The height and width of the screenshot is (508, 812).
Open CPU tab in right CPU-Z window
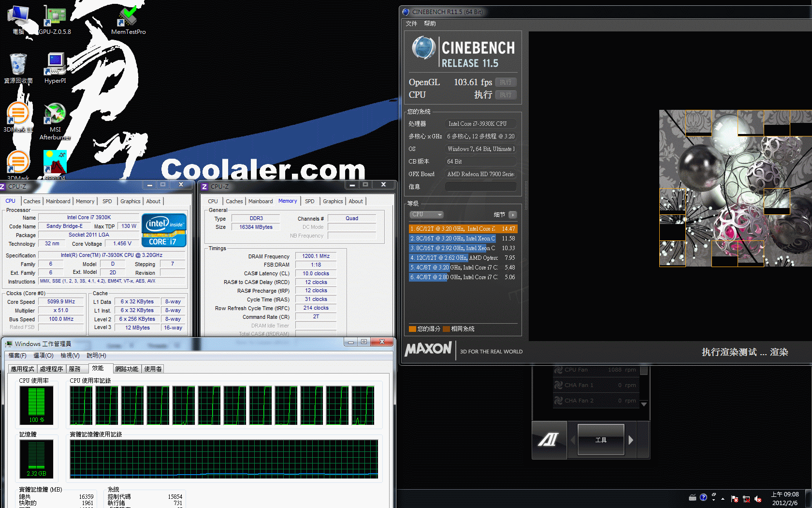pos(213,201)
